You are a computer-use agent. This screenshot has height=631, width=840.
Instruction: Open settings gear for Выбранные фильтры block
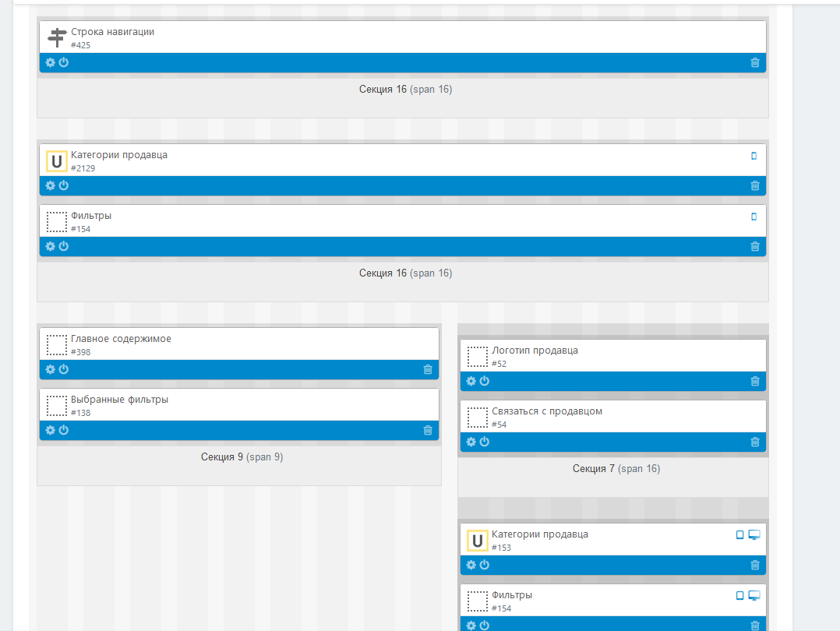click(51, 429)
